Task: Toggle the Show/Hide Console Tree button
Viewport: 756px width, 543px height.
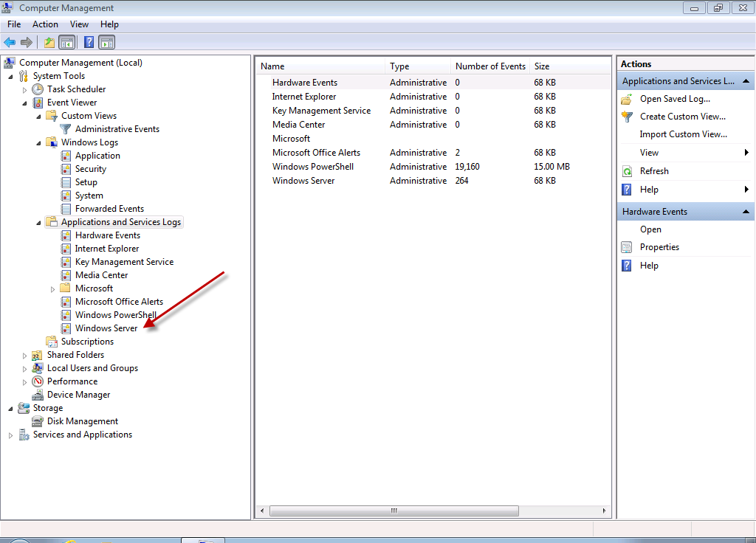Action: pyautogui.click(x=66, y=43)
